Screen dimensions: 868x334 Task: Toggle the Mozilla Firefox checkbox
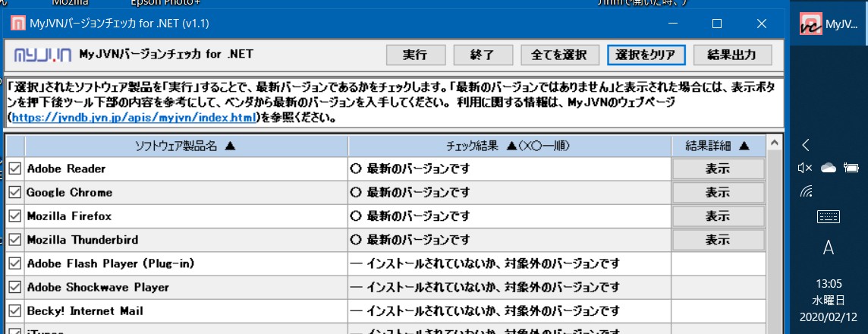click(x=15, y=216)
